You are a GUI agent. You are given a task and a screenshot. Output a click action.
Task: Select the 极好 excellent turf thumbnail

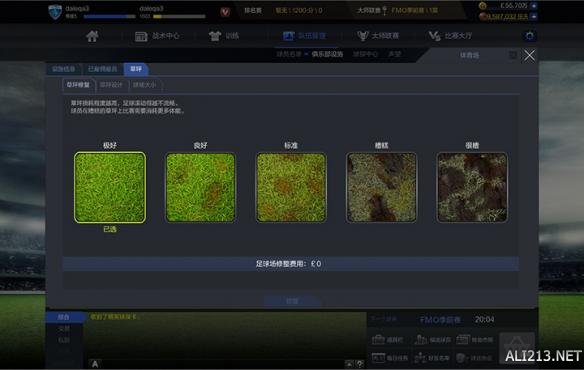click(x=110, y=187)
